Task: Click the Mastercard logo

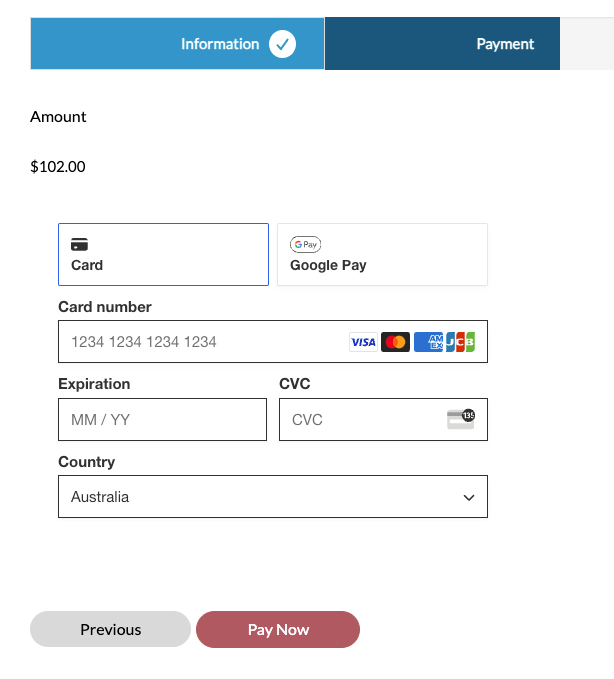Action: pyautogui.click(x=395, y=342)
